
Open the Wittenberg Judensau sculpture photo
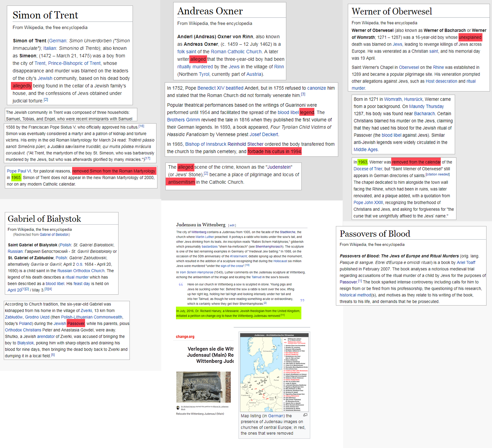pos(203,387)
